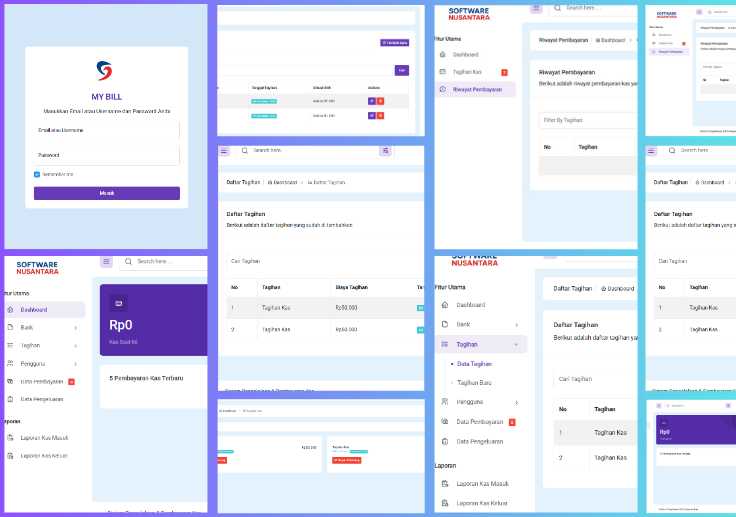The image size is (736, 517).
Task: Open Riwayat Pembayaran in the sidebar
Action: click(477, 89)
